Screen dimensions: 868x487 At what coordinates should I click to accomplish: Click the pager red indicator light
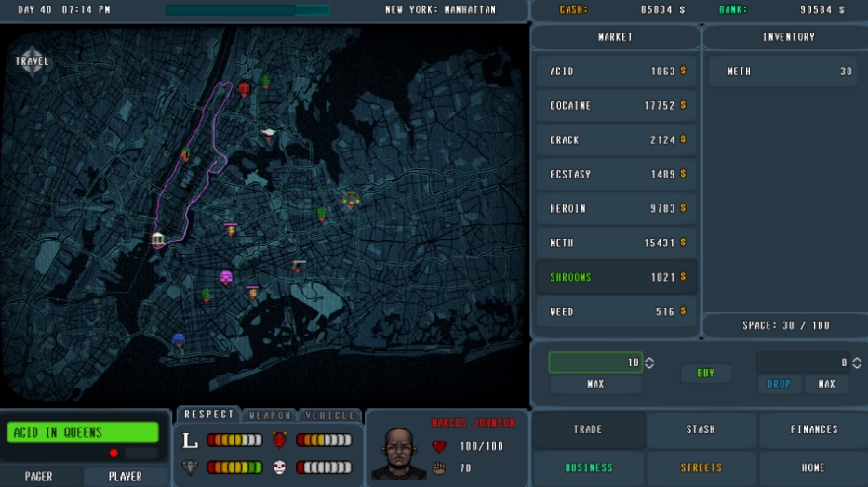114,454
